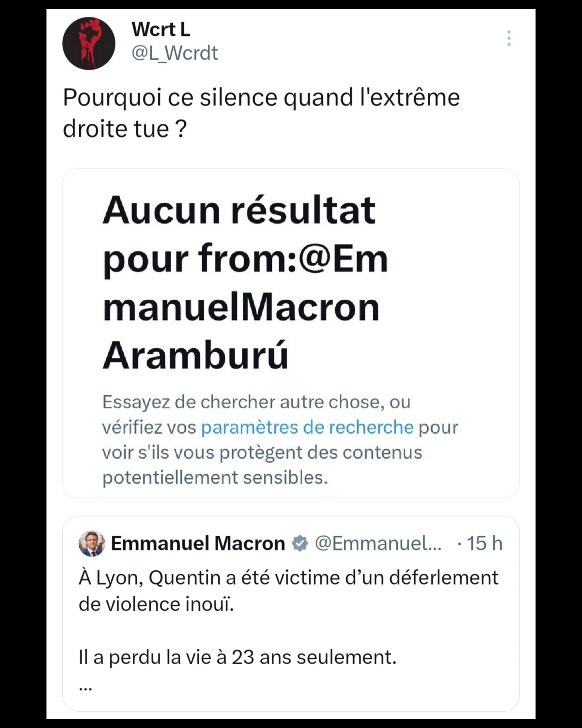582x728 pixels.
Task: Click the 'Aucun résultat' heading in the image
Action: pos(239,210)
